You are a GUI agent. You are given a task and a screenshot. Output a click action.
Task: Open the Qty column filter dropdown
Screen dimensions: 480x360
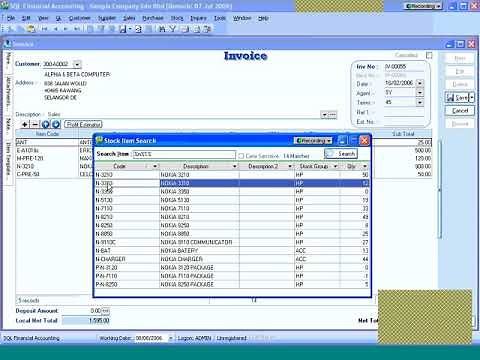tap(365, 166)
